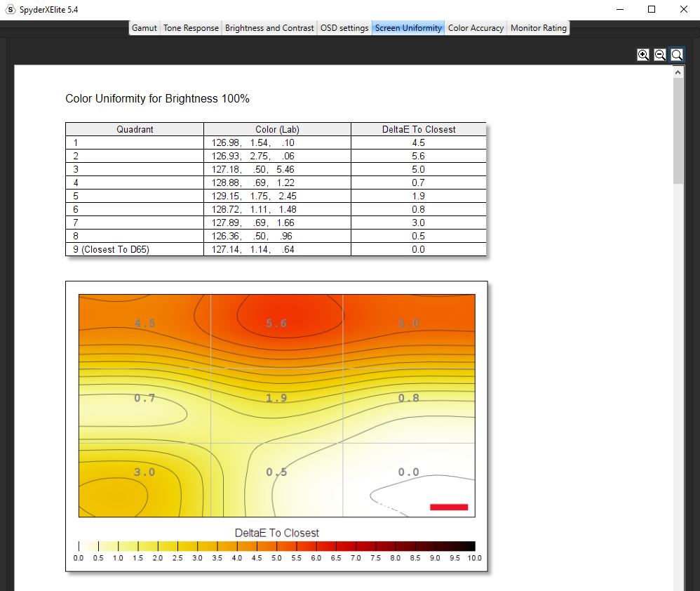Click the red marker on the heatmap

pyautogui.click(x=448, y=507)
